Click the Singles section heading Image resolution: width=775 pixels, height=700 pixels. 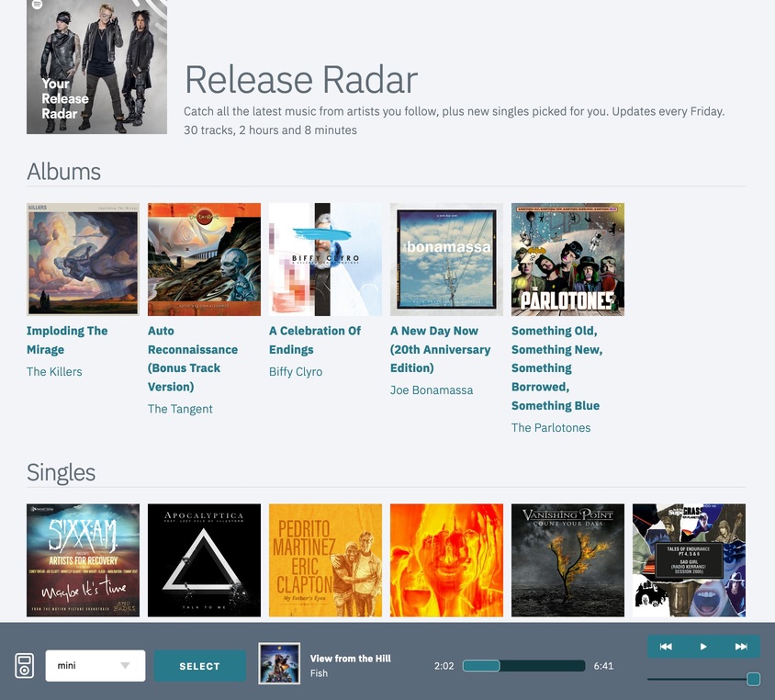(x=62, y=472)
